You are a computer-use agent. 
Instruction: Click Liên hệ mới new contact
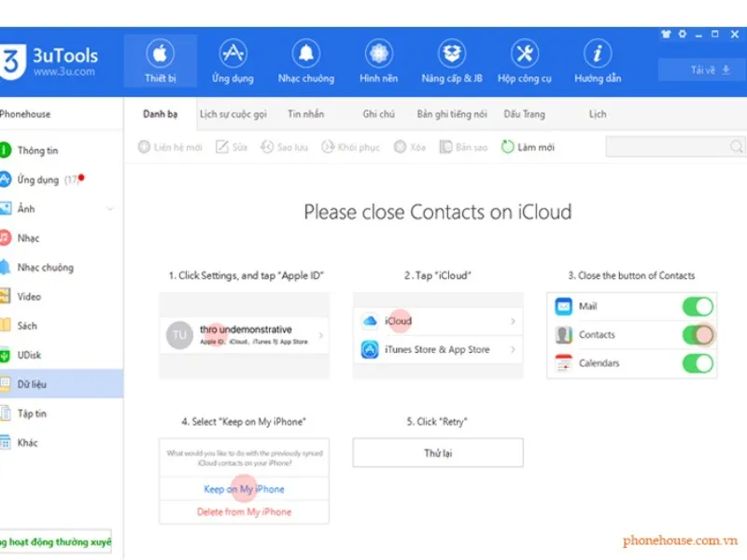point(170,147)
